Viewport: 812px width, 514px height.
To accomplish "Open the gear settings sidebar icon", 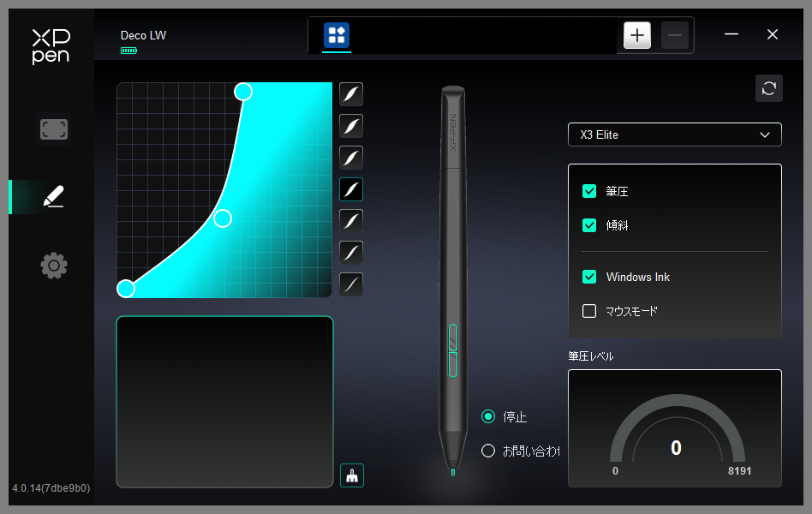I will tap(54, 266).
